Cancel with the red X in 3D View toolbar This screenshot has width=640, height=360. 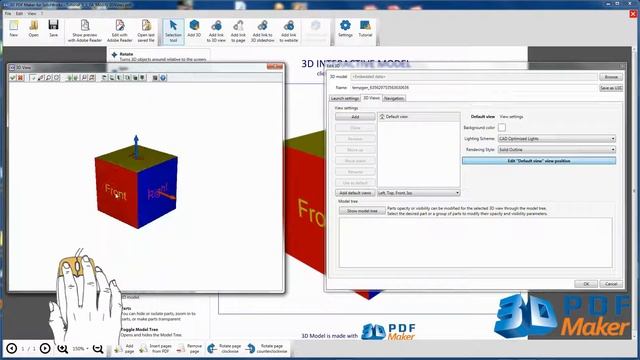click(x=20, y=78)
